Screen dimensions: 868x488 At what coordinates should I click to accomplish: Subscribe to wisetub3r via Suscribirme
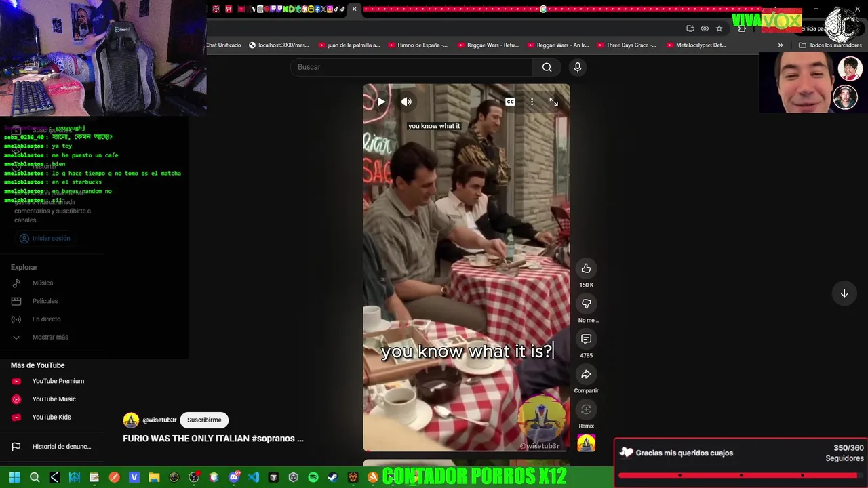tap(204, 420)
